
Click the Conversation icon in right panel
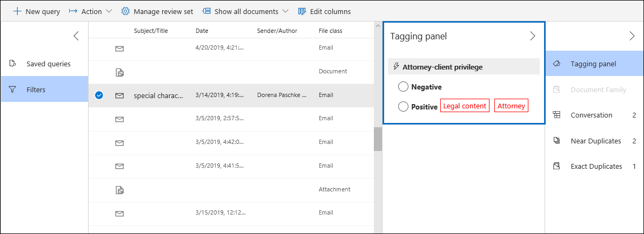click(556, 115)
